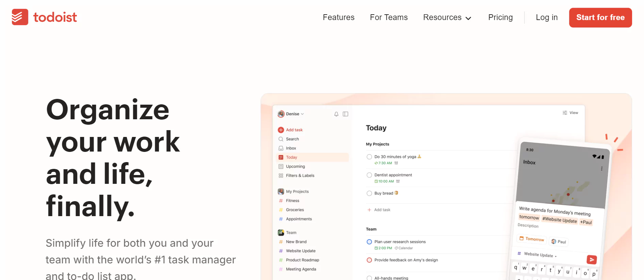Click the 7:30 AM recurring time label
Screen dimensions: 644x280
[x=383, y=163]
